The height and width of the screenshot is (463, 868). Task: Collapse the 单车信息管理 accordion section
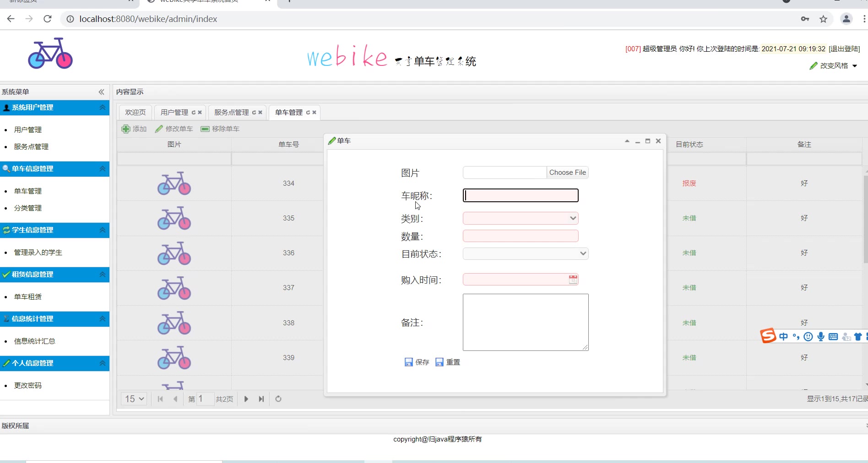[x=103, y=169]
